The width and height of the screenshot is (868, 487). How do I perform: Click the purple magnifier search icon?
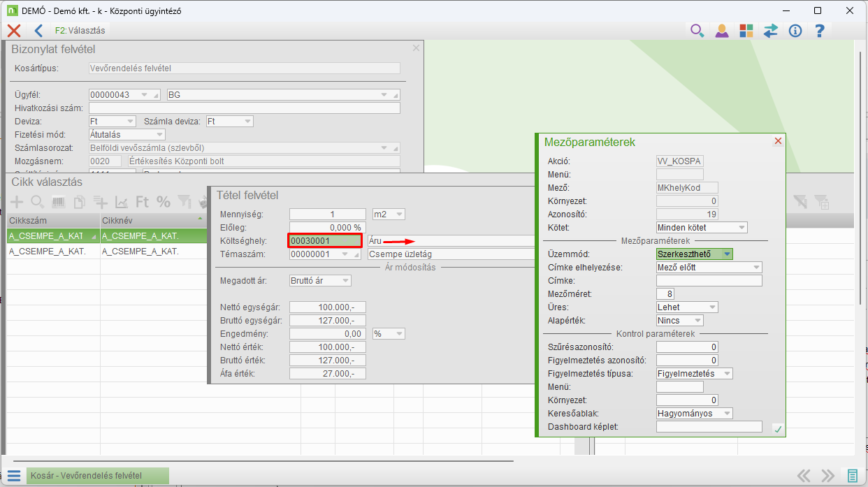(x=697, y=30)
